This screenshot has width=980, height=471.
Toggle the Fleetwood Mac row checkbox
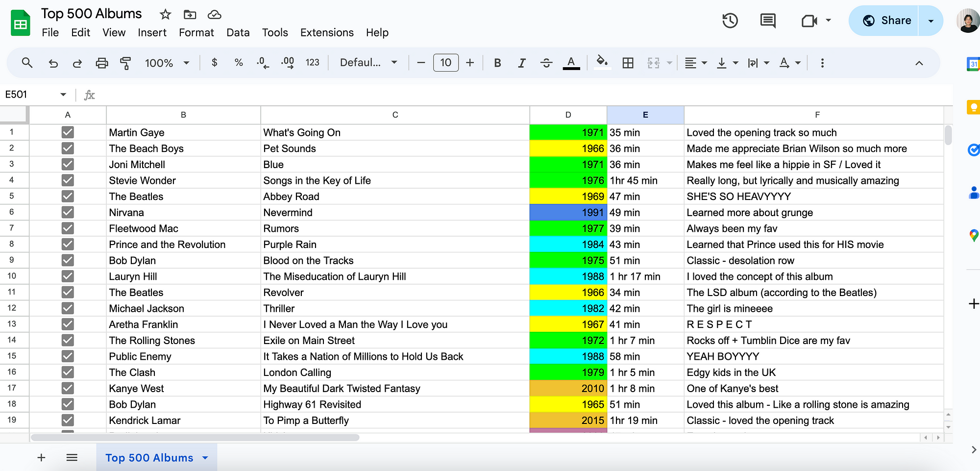68,228
